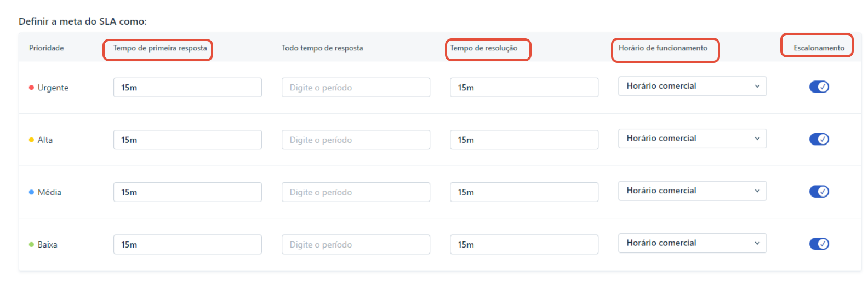Click first response time field for Baixa
The width and height of the screenshot is (868, 282).
[187, 244]
